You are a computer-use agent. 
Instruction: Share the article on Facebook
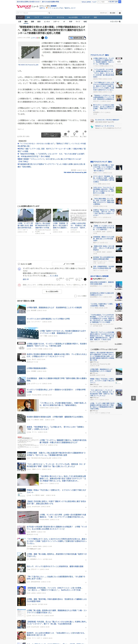tap(46, 38)
